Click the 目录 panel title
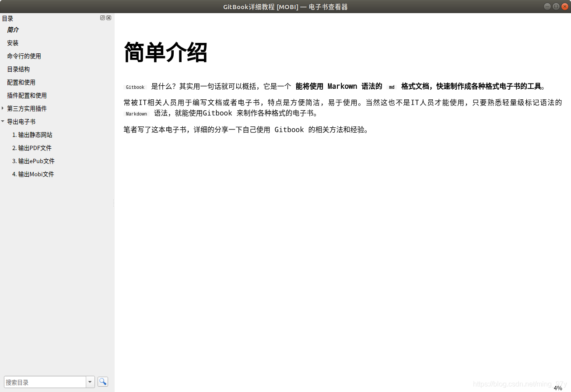The image size is (571, 392). tap(7, 18)
